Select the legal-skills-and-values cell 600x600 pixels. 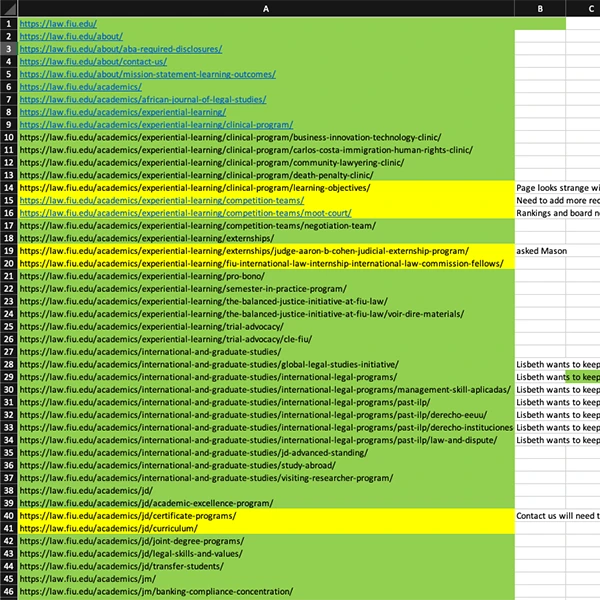coord(266,554)
